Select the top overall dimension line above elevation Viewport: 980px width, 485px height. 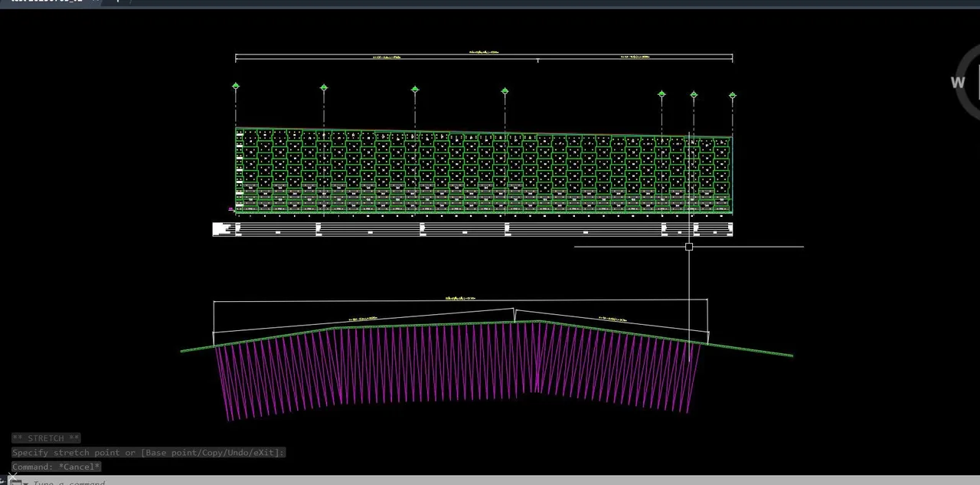pos(484,54)
